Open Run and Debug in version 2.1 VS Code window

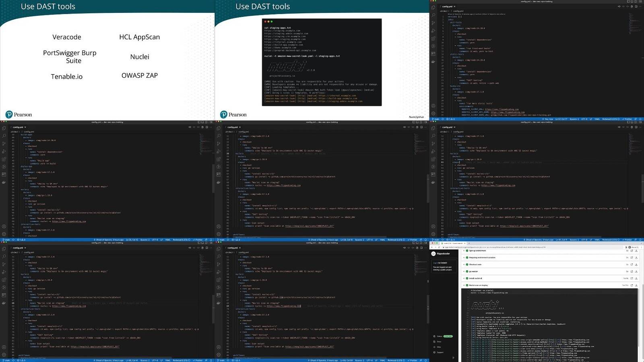coord(433,31)
